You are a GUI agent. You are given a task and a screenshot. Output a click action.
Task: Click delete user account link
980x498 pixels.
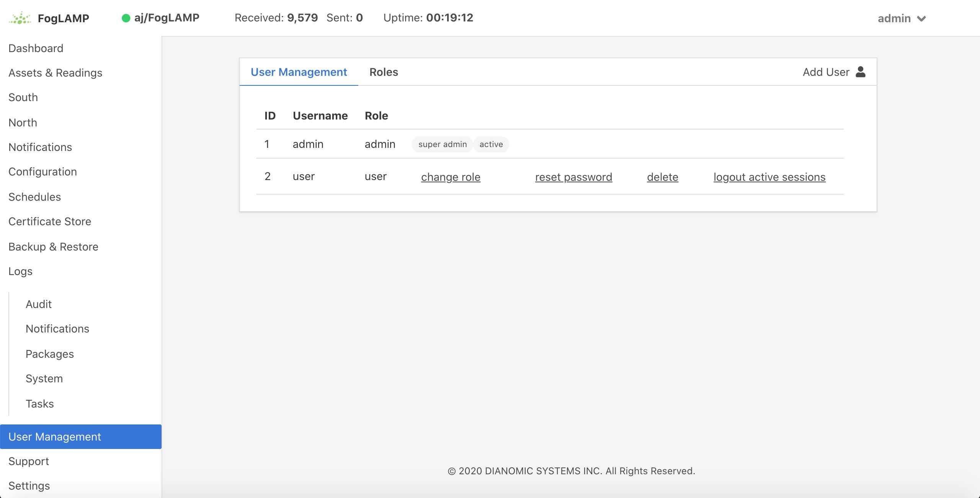[663, 176]
